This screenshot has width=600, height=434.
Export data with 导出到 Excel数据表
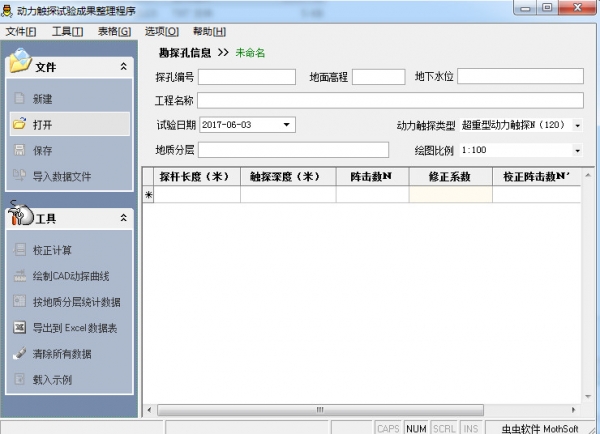coord(20,328)
